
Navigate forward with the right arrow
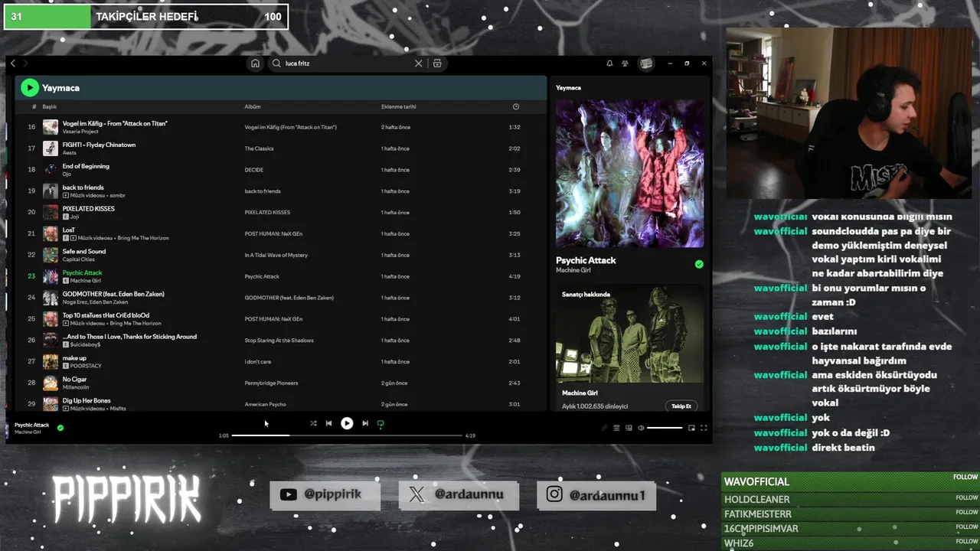click(x=24, y=64)
